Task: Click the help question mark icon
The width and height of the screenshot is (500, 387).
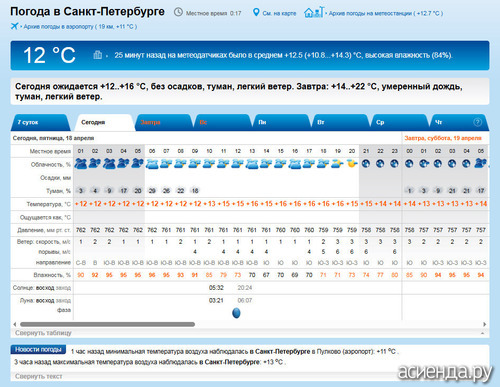Action: pyautogui.click(x=477, y=122)
